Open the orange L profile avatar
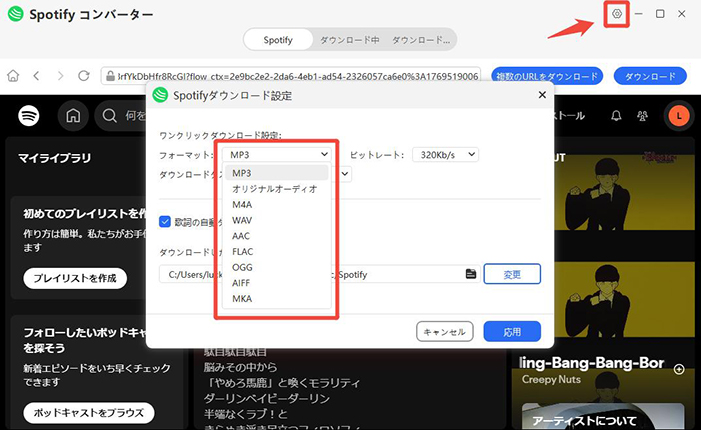701x430 pixels. [679, 116]
